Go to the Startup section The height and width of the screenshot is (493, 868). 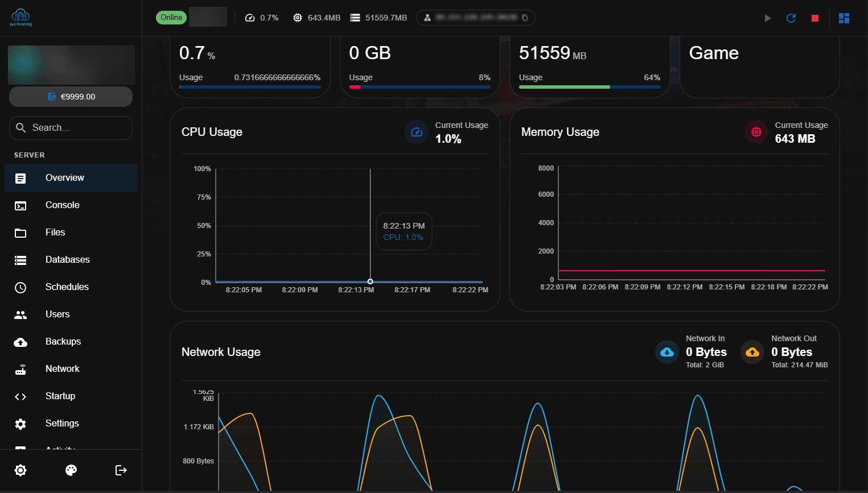click(x=71, y=396)
